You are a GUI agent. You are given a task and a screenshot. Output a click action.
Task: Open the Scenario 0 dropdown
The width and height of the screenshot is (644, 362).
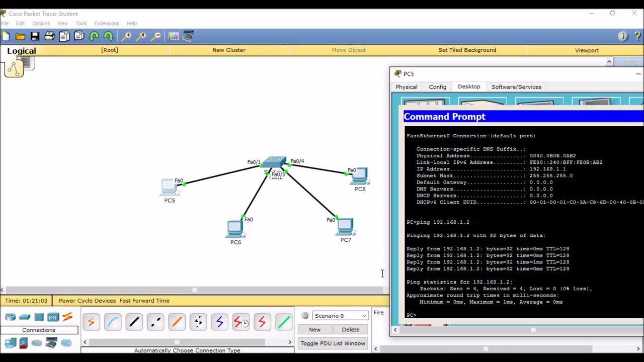coord(340,316)
